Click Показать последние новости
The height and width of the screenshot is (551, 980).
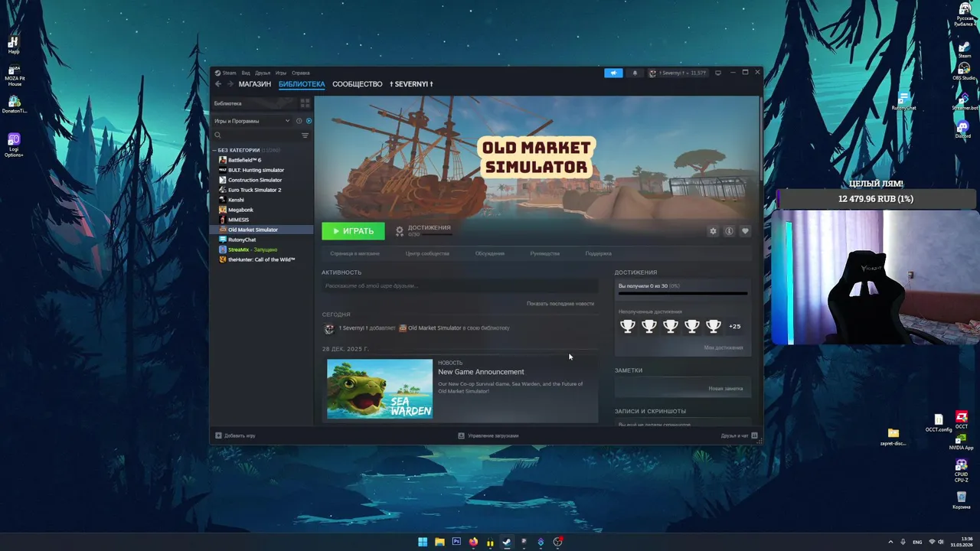pos(560,304)
